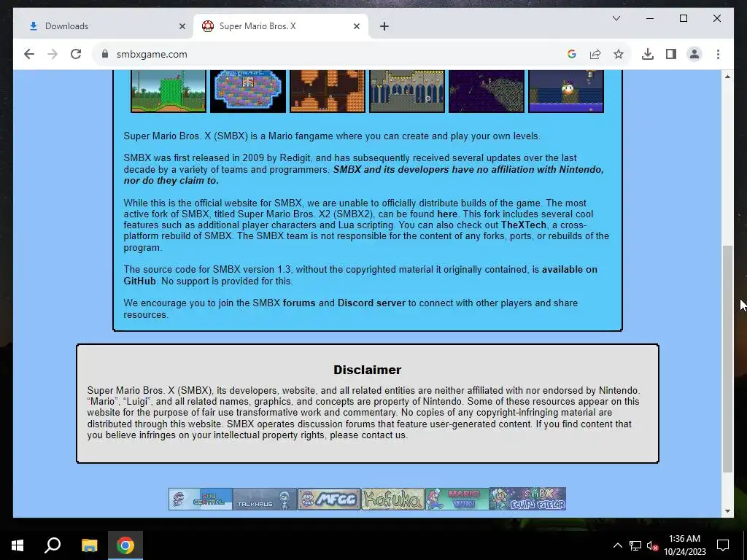The height and width of the screenshot is (560, 747).
Task: Open a new tab with plus button
Action: (x=384, y=27)
